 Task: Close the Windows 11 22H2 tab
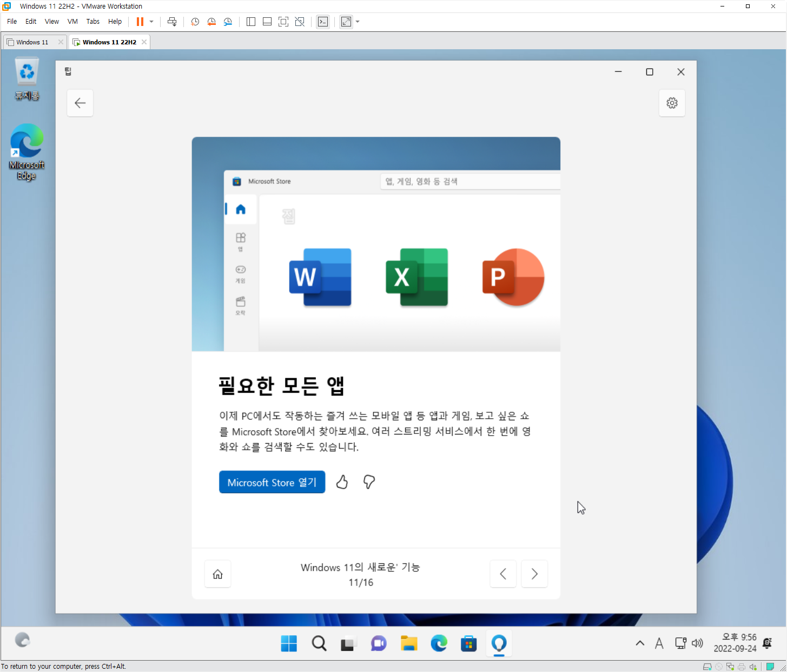tap(144, 42)
